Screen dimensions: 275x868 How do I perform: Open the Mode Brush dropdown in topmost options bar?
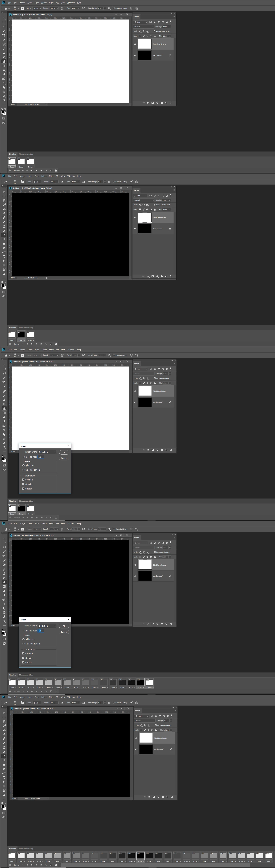tap(37, 8)
